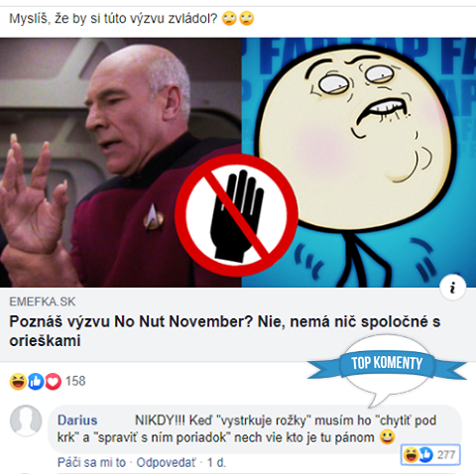Click the Haha emoji on the comment reactions
Image resolution: width=476 pixels, height=474 pixels.
click(x=411, y=454)
